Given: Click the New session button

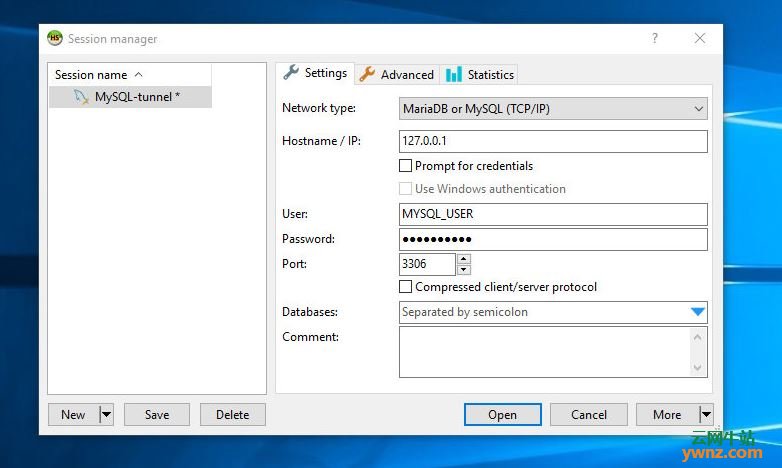Looking at the screenshot, I should (74, 414).
